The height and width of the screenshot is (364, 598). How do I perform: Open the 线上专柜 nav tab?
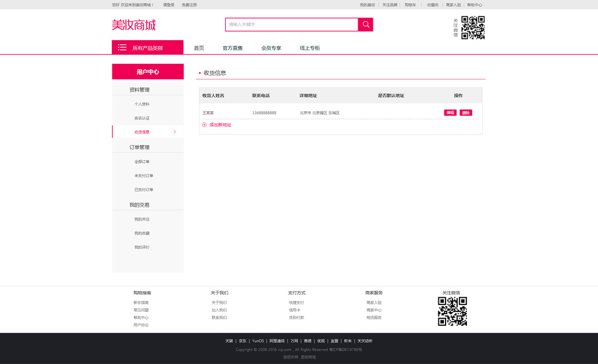coord(310,48)
